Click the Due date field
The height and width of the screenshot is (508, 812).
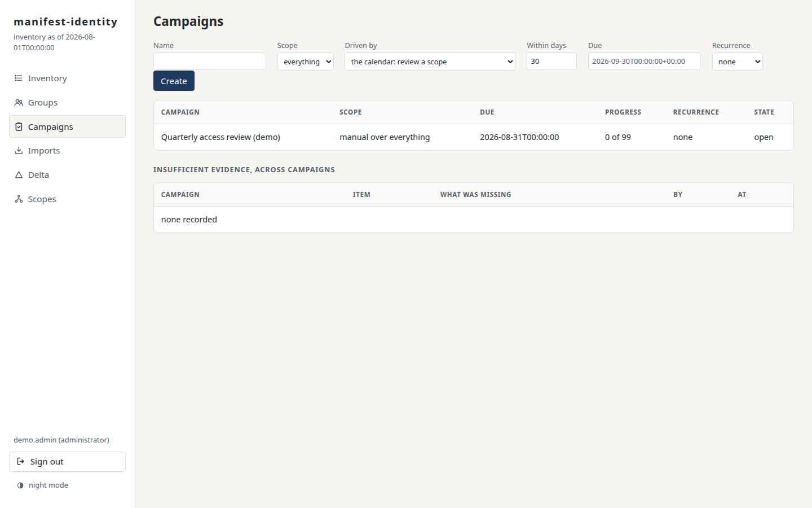[x=645, y=61]
